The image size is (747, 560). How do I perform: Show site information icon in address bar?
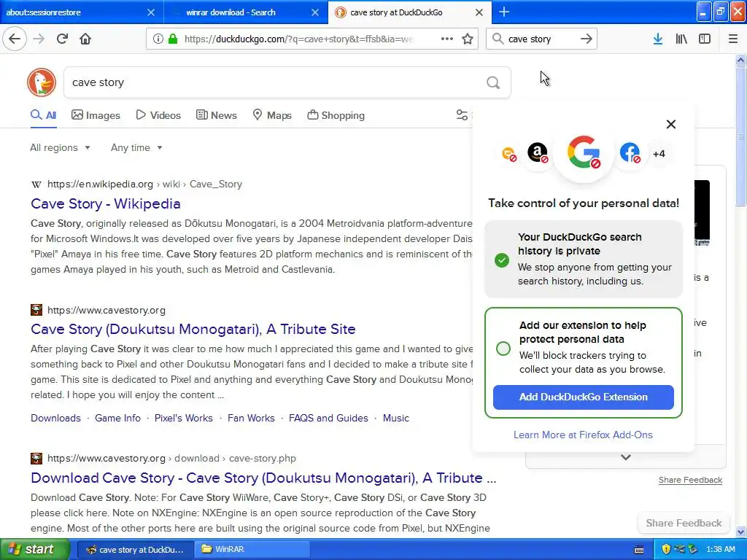click(x=158, y=39)
